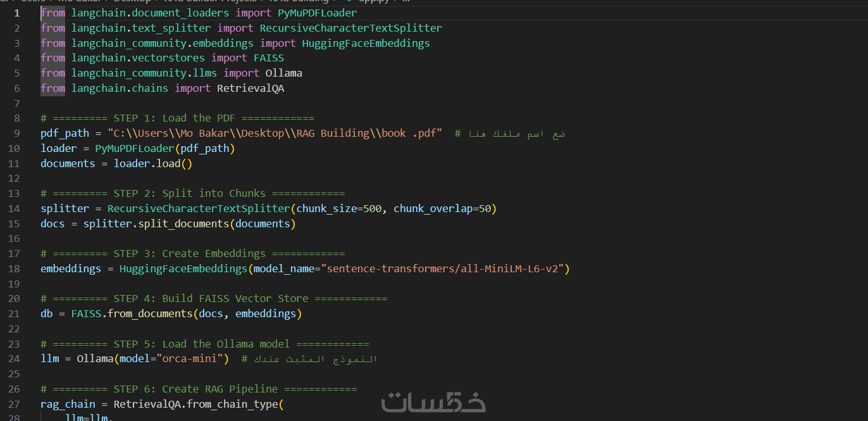Viewport: 868px width, 421px height.
Task: Click the "STEP 1: Load the PDF" comment
Action: 177,118
